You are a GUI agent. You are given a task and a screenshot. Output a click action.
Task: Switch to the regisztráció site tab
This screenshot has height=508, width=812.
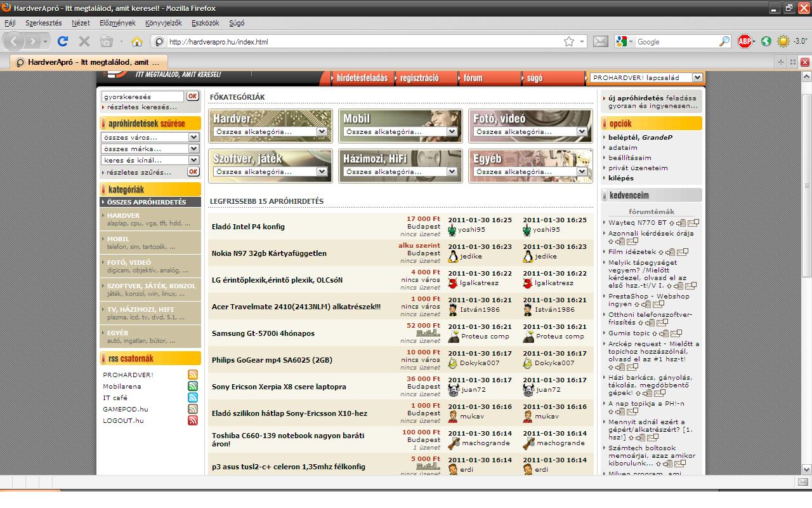pos(419,78)
